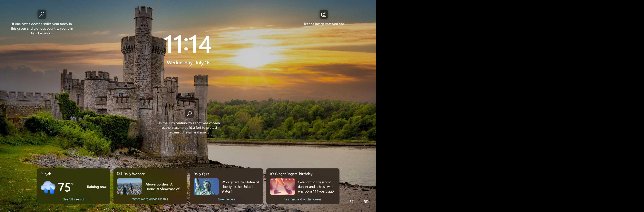Click the 11:14 lock screen clock
Image resolution: width=644 pixels, height=212 pixels.
coord(188,44)
